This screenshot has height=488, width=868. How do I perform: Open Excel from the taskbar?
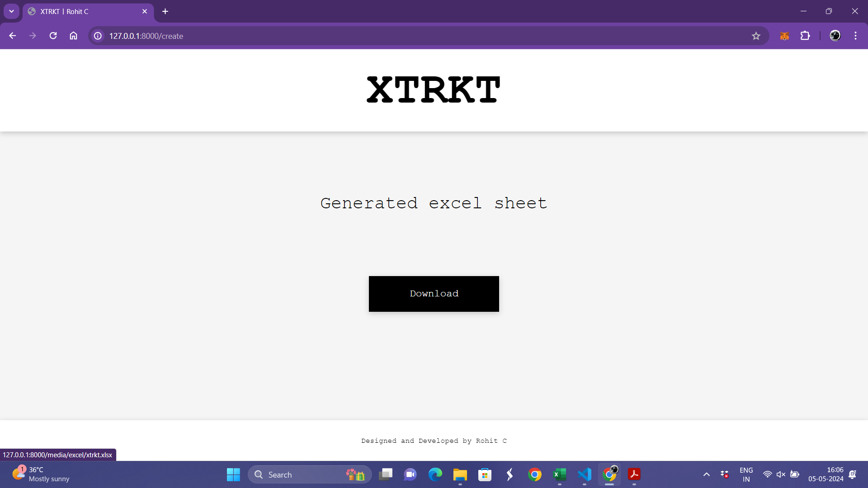tap(560, 474)
